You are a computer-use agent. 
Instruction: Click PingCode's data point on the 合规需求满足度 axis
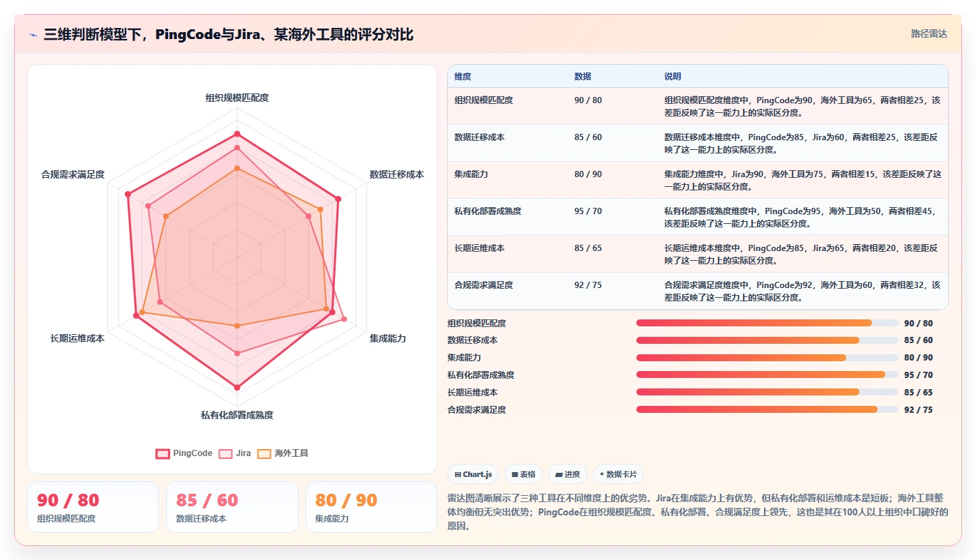[x=128, y=194]
